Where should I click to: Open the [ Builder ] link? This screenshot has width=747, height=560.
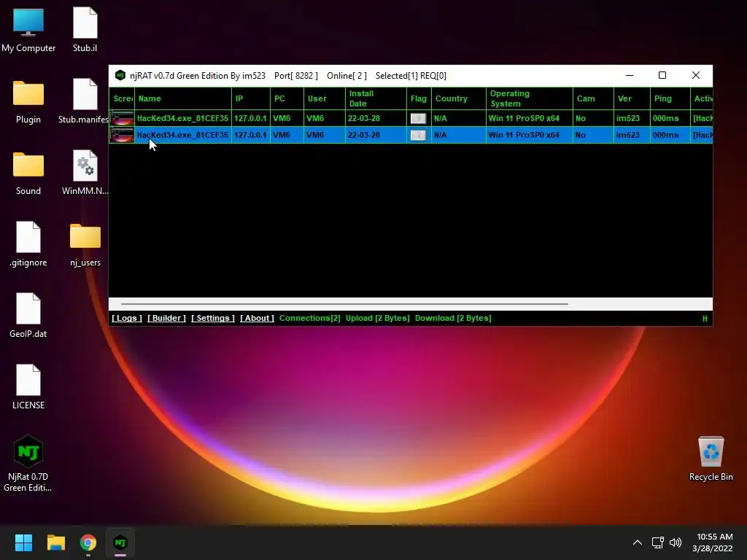pyautogui.click(x=166, y=318)
